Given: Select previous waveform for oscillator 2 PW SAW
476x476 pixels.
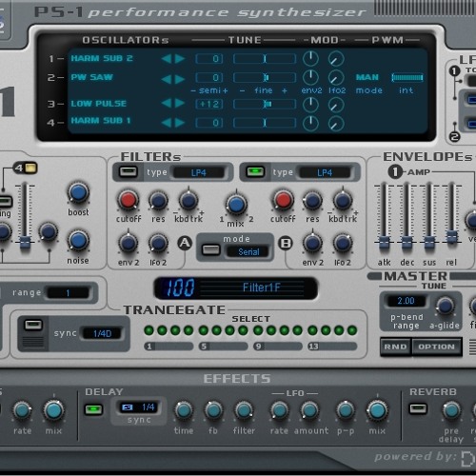Looking at the screenshot, I should (x=167, y=78).
